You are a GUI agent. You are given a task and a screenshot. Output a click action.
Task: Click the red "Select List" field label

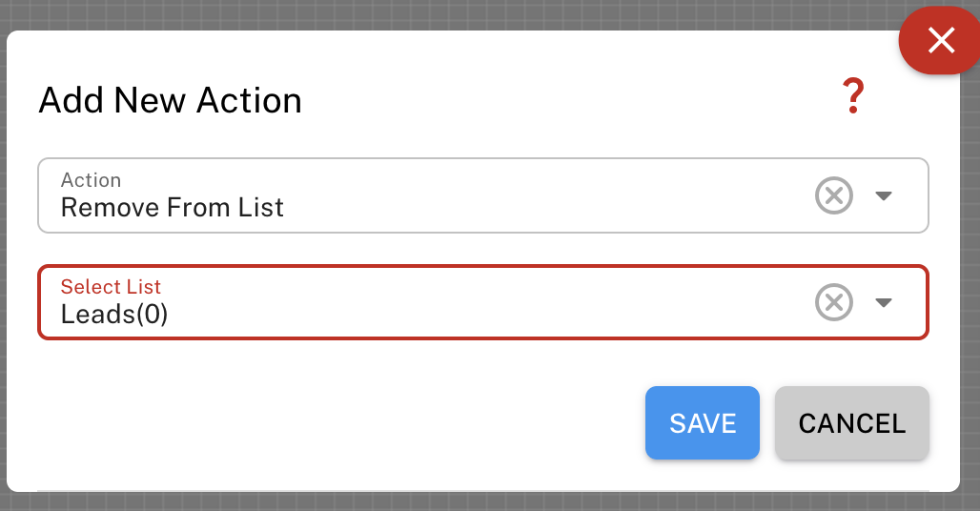111,287
